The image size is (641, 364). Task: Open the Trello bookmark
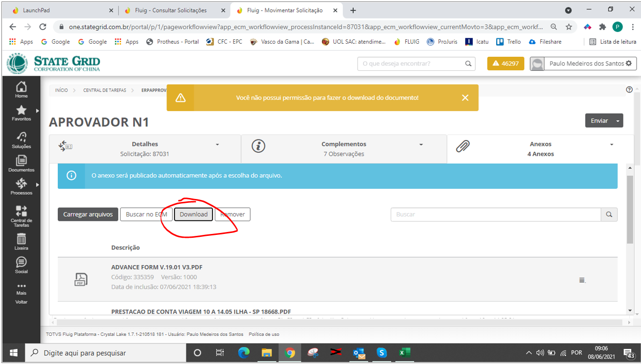point(508,42)
